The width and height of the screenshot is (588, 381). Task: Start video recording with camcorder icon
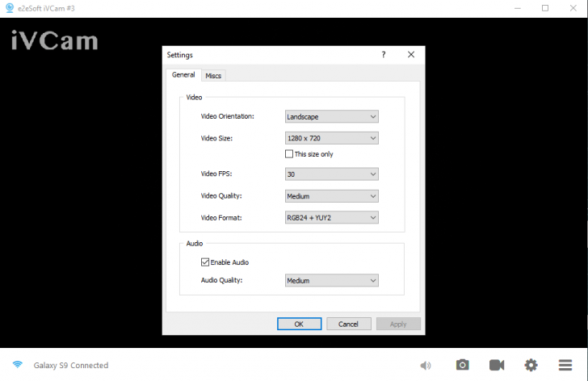point(497,365)
